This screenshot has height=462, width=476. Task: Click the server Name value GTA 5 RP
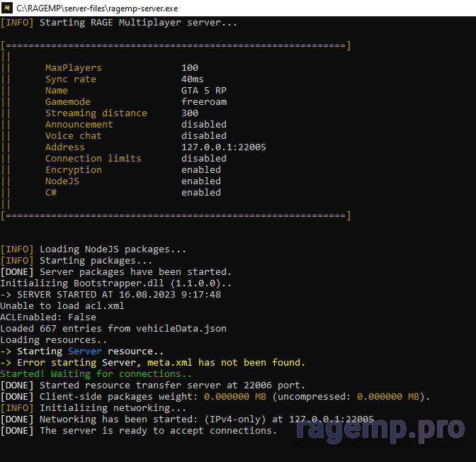204,91
